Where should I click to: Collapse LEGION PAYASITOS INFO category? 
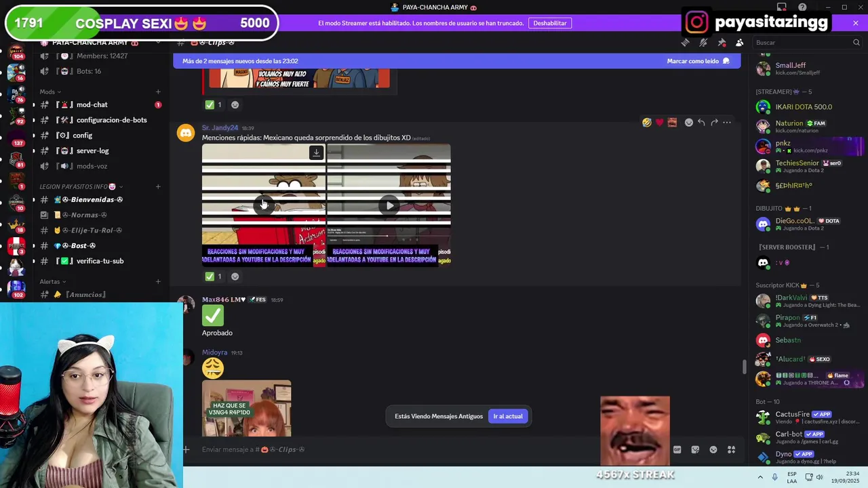[x=81, y=186]
